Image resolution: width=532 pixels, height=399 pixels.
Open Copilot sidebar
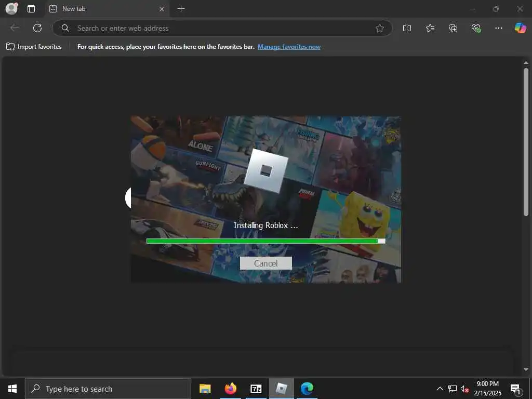520,28
